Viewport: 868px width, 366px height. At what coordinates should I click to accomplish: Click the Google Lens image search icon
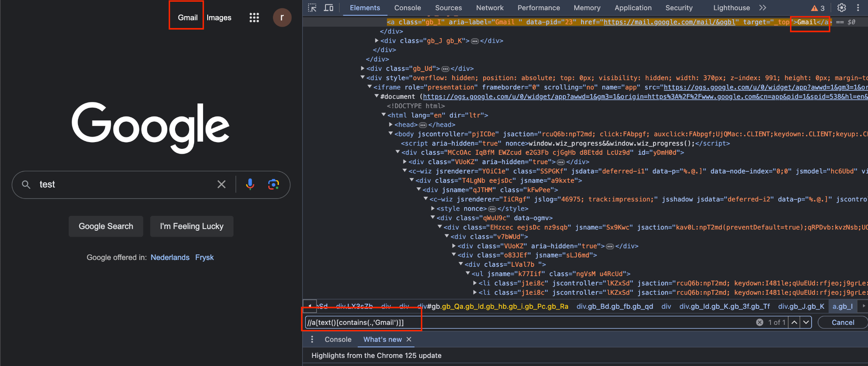(x=273, y=184)
